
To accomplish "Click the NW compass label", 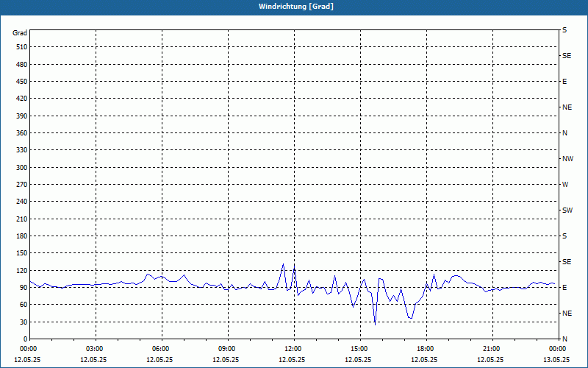I will click(x=567, y=159).
